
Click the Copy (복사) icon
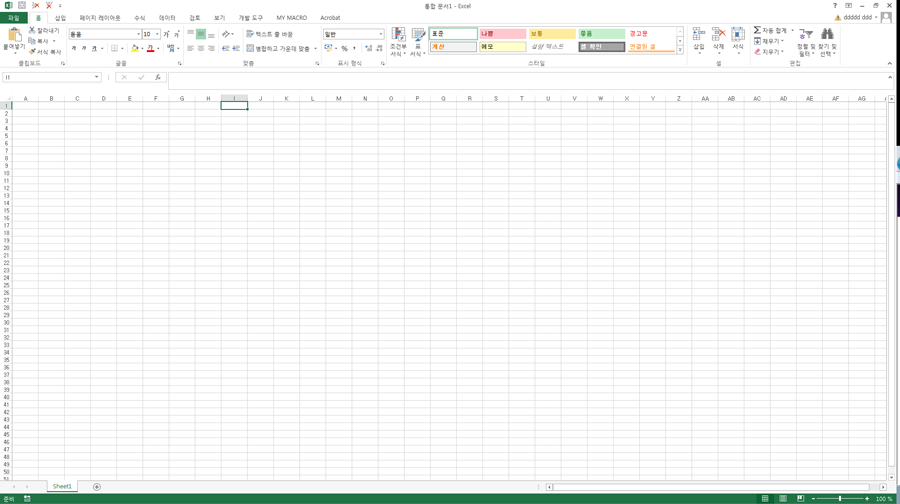(32, 41)
